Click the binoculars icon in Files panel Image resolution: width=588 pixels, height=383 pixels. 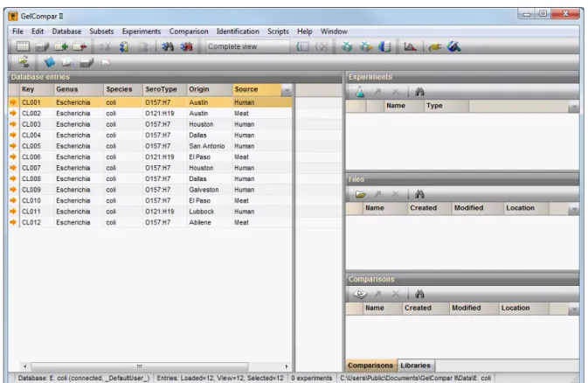pos(419,194)
